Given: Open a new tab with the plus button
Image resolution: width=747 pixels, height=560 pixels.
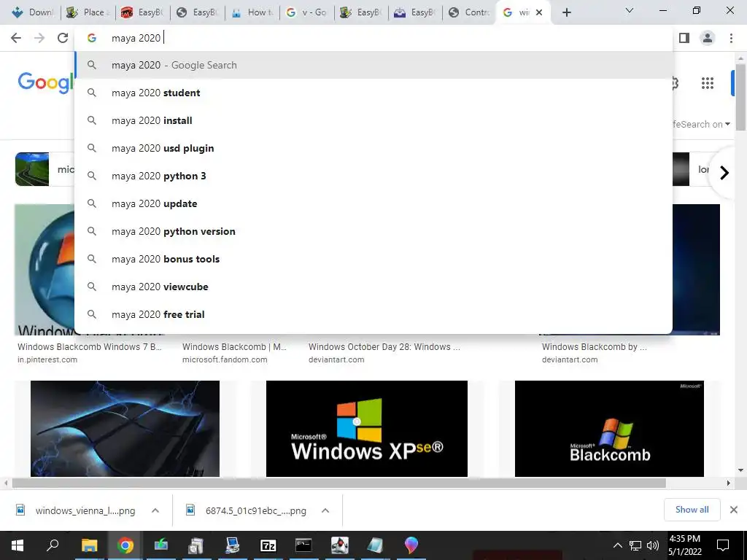Looking at the screenshot, I should click(x=566, y=12).
